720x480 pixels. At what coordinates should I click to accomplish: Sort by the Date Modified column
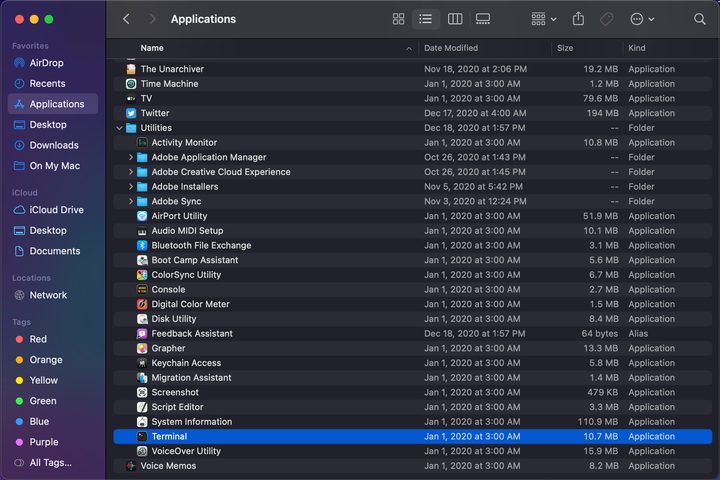click(x=451, y=48)
